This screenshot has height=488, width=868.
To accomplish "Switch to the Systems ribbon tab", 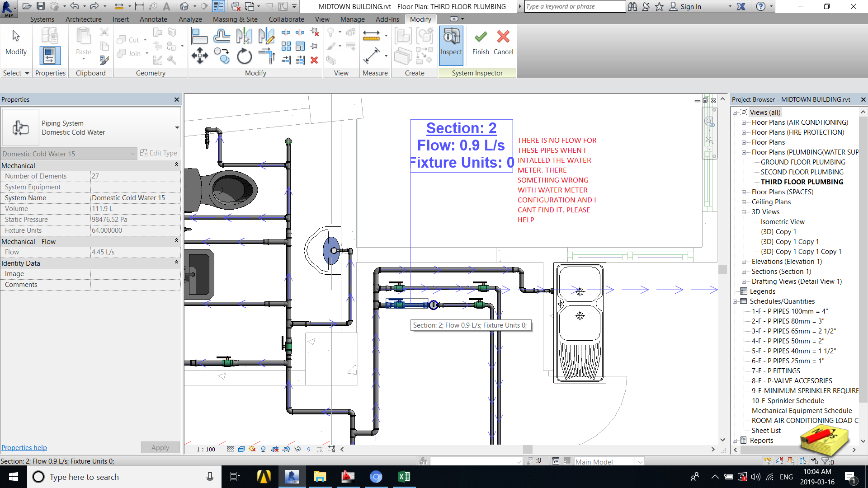I will 42,19.
